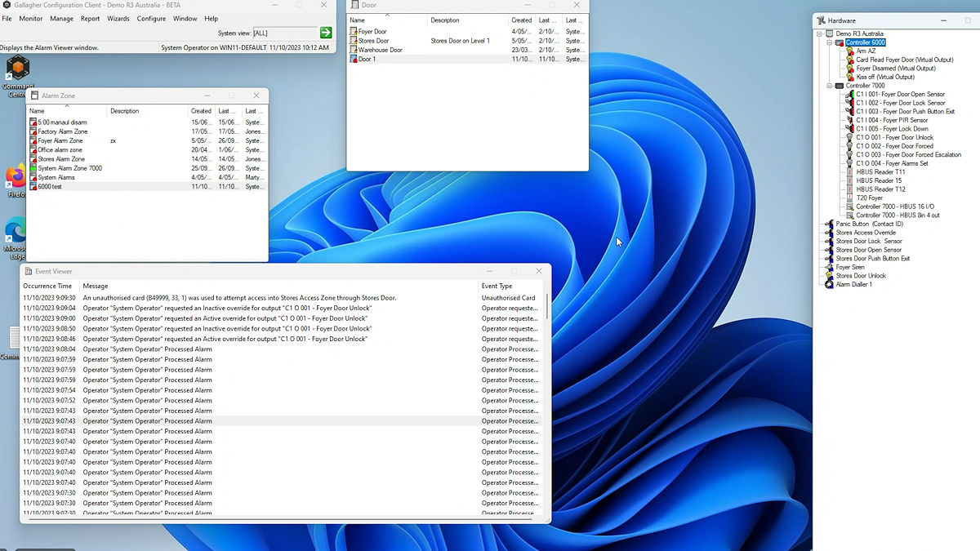Open the Monitor menu
This screenshot has width=980, height=551.
31,19
